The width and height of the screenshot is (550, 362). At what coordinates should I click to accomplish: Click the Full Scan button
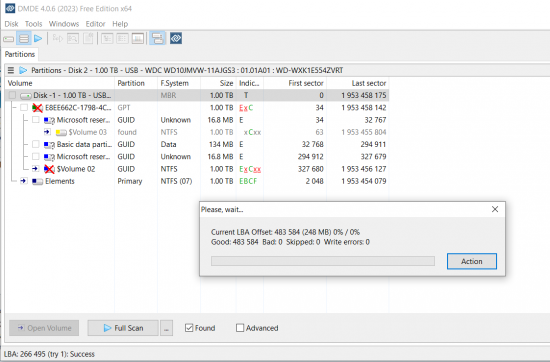[x=123, y=328]
